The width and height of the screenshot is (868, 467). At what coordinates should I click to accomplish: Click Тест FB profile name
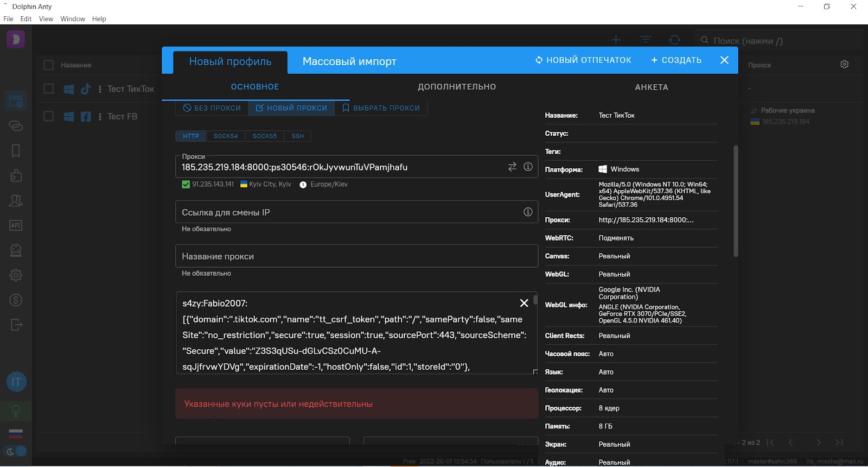pyautogui.click(x=122, y=116)
